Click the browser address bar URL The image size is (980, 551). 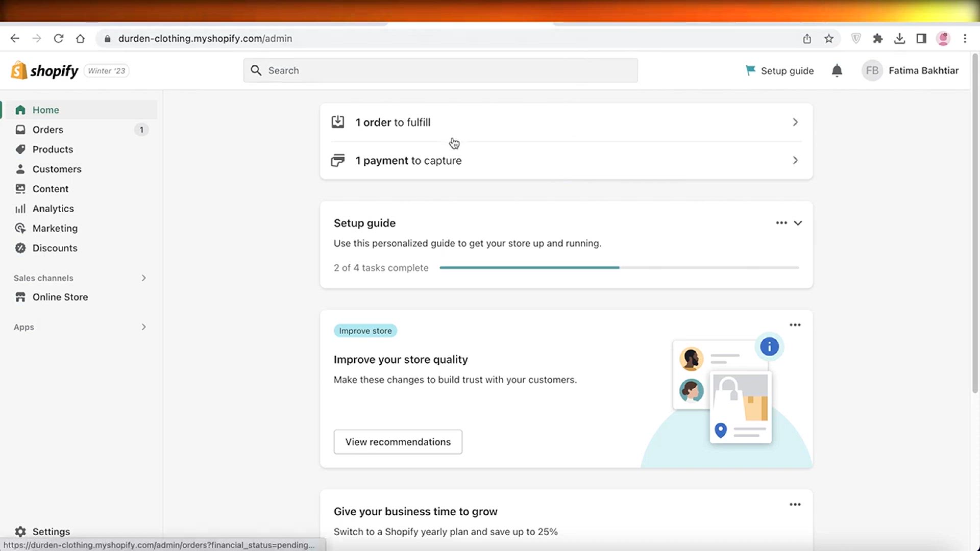[x=205, y=38]
